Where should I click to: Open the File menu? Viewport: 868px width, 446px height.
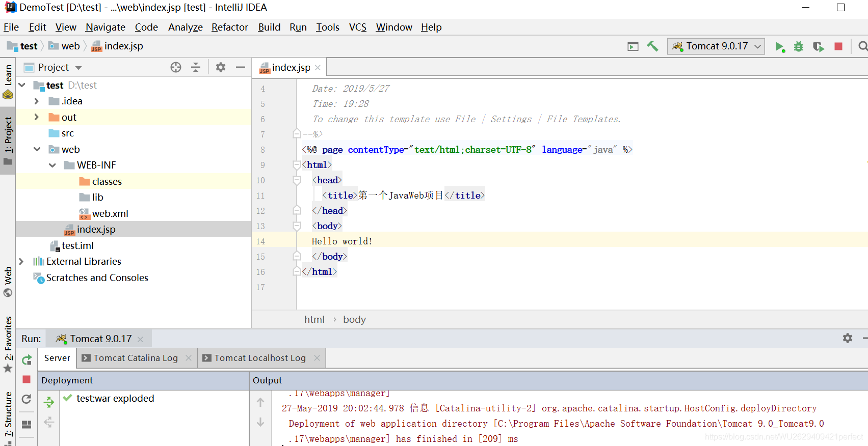click(x=11, y=27)
